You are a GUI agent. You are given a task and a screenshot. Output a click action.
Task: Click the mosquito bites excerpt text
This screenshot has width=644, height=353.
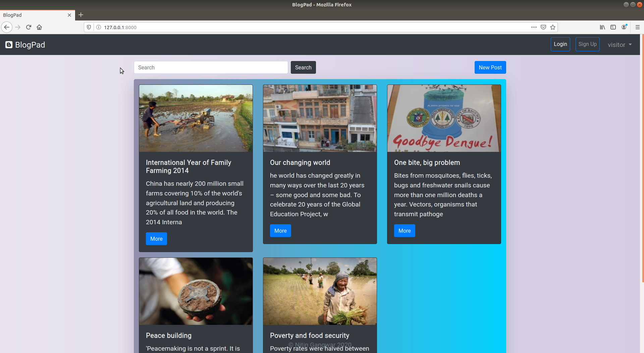click(x=443, y=195)
